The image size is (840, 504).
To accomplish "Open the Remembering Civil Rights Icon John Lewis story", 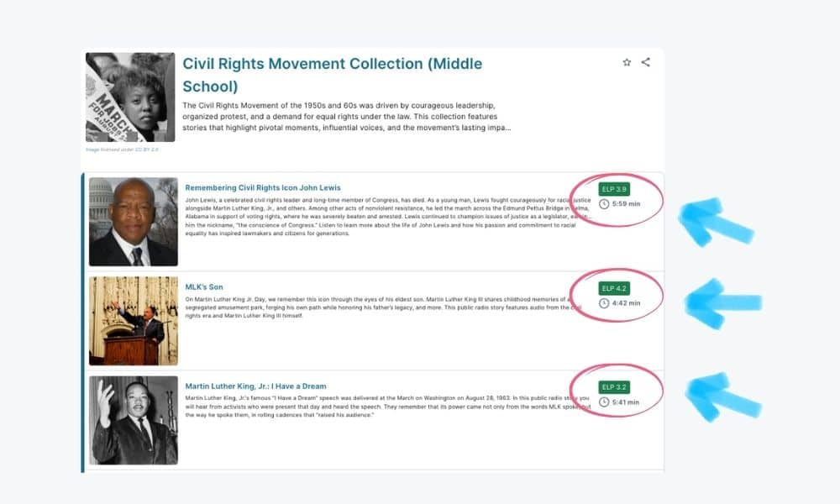I will (263, 187).
